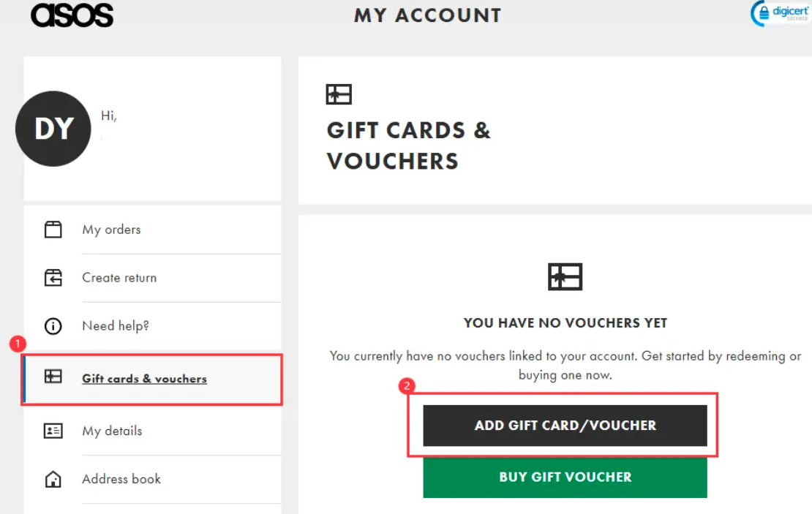Click the ASOS logo
The height and width of the screenshot is (514, 812).
(72, 15)
